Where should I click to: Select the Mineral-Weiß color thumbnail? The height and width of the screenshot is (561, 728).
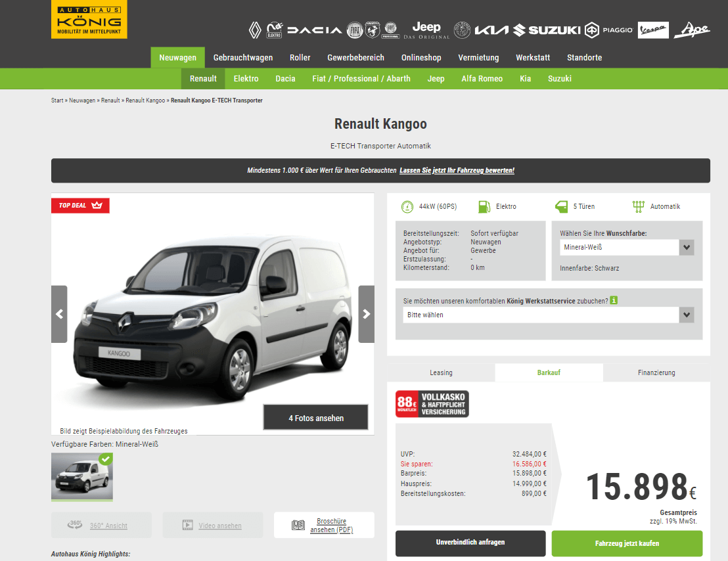point(81,476)
